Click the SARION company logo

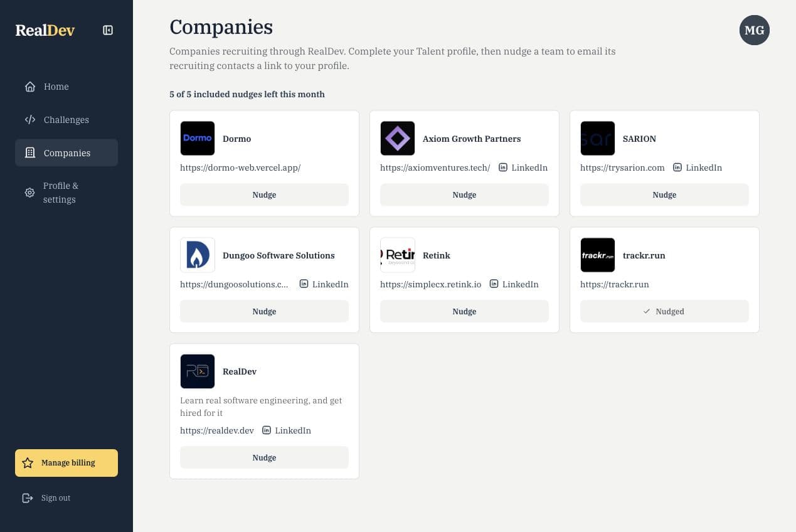point(598,139)
